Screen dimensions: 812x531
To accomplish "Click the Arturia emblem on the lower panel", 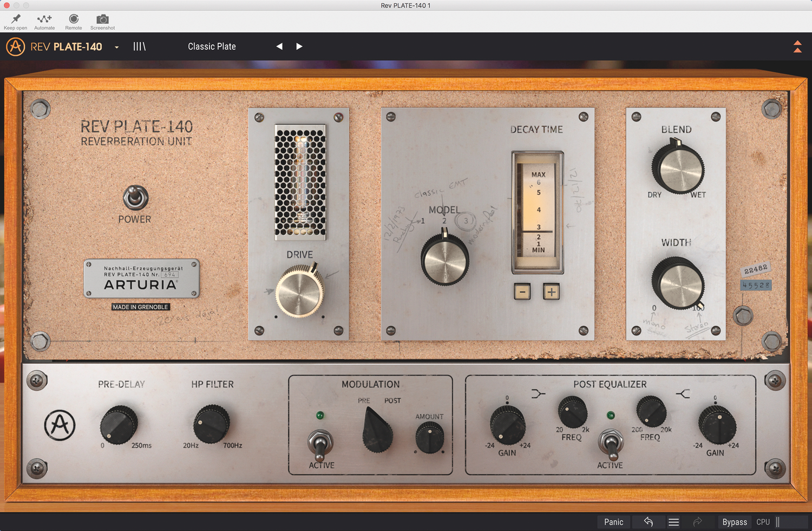I will (x=60, y=425).
